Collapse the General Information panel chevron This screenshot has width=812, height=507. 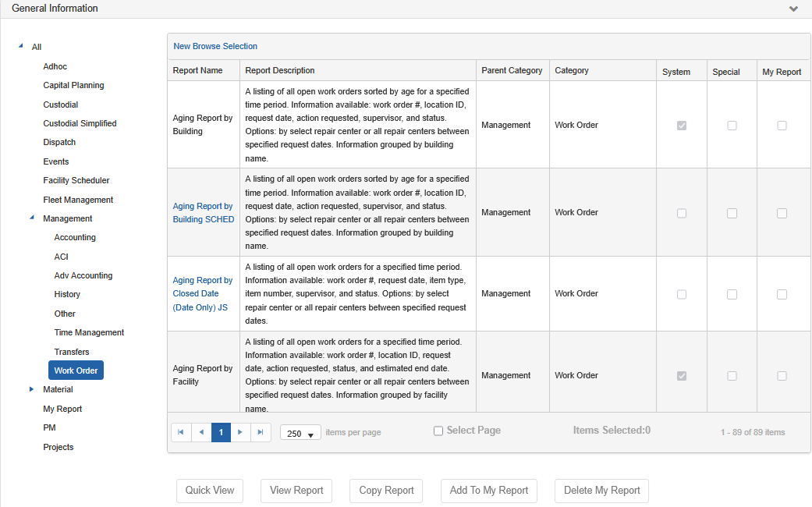coord(792,9)
